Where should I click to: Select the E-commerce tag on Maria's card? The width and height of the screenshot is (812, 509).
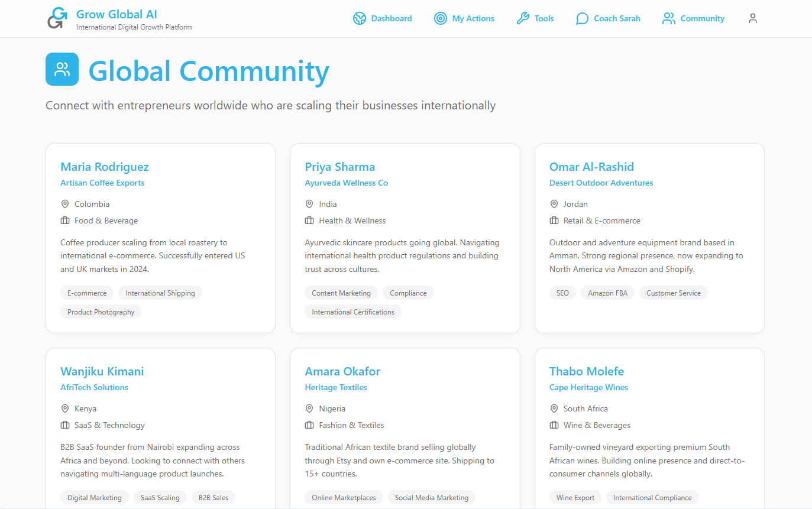87,293
